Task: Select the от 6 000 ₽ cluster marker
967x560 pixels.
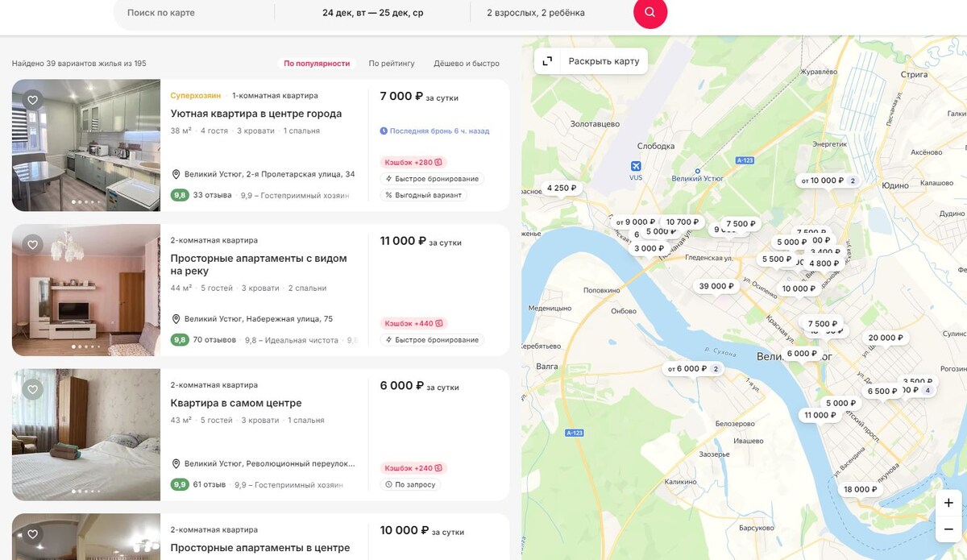Action: pyautogui.click(x=693, y=369)
